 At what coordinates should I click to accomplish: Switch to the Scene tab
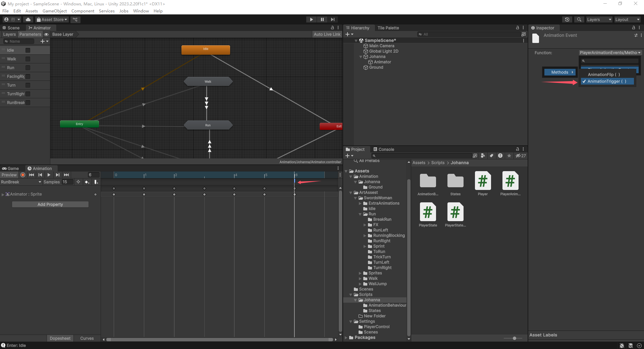click(x=11, y=28)
